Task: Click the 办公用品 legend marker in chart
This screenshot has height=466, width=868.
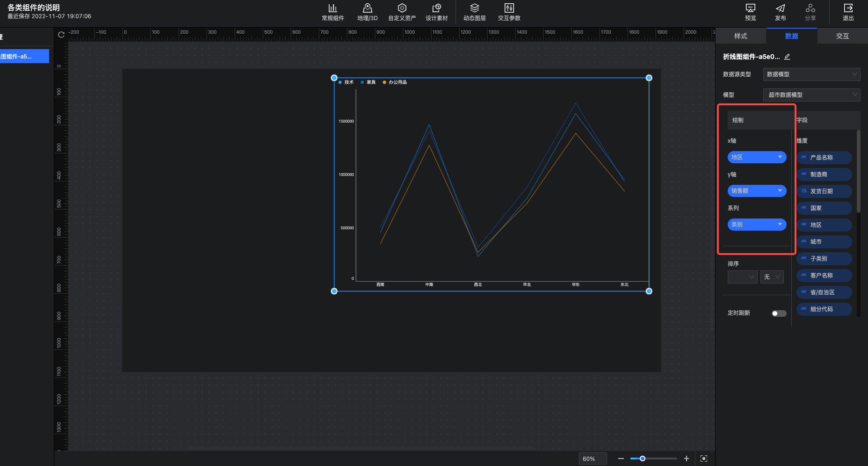Action: point(384,82)
